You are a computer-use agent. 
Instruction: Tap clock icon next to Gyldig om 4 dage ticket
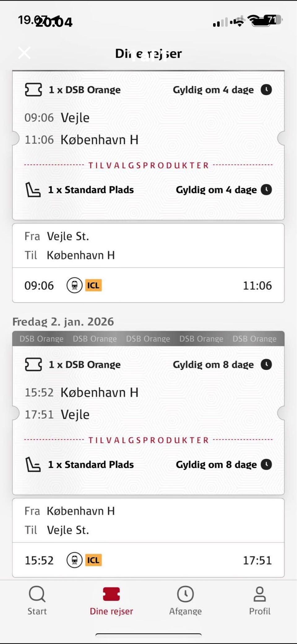pyautogui.click(x=266, y=90)
